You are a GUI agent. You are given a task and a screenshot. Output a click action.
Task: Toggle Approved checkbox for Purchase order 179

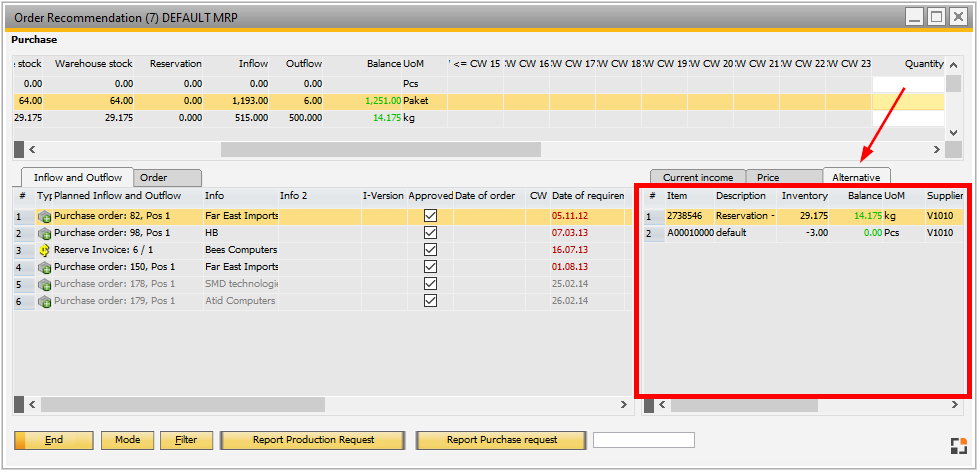pos(430,301)
